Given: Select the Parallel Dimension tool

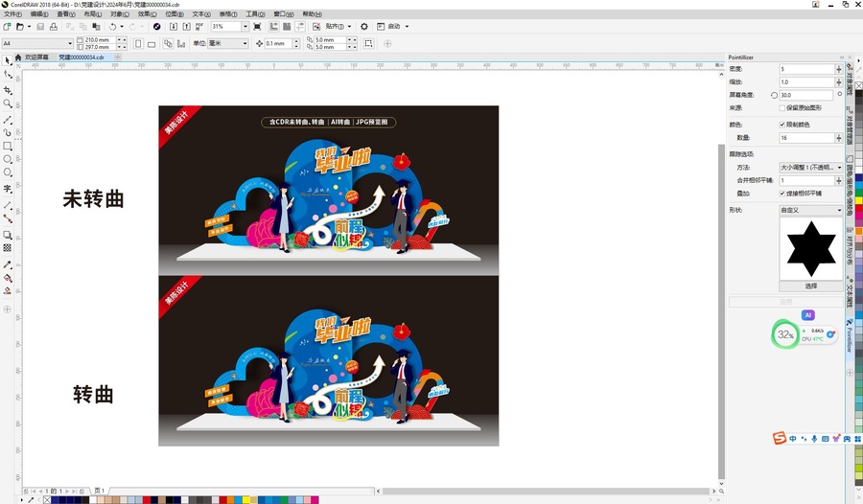Looking at the screenshot, I should coord(7,205).
